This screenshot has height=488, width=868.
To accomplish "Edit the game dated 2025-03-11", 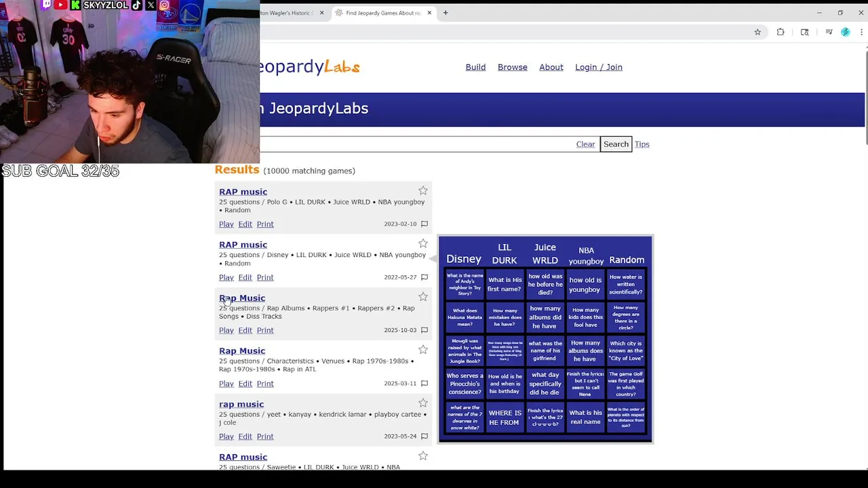I will (x=245, y=384).
